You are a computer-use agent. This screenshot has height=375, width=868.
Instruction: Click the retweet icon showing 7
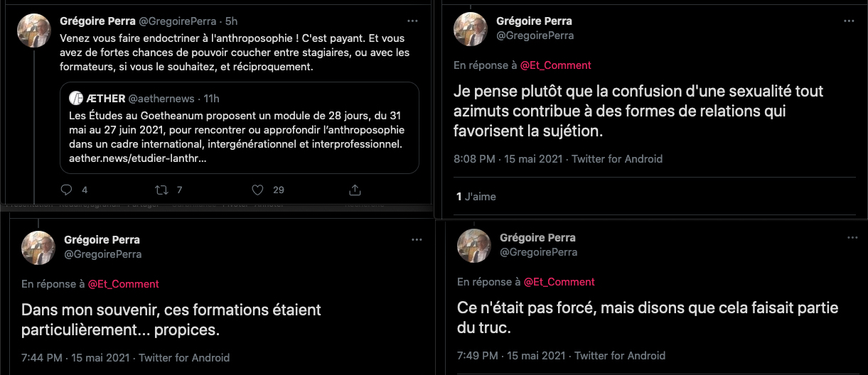pos(161,190)
